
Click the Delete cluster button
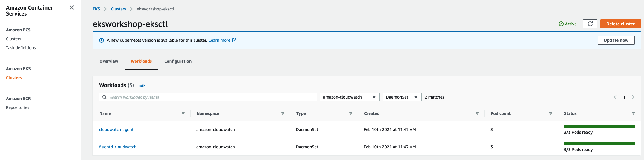tap(621, 24)
